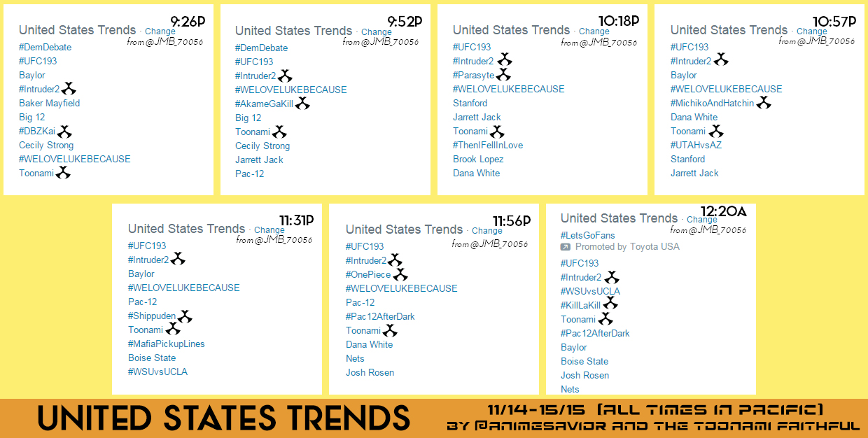Select #ThenIFellInLove hashtag

488,145
